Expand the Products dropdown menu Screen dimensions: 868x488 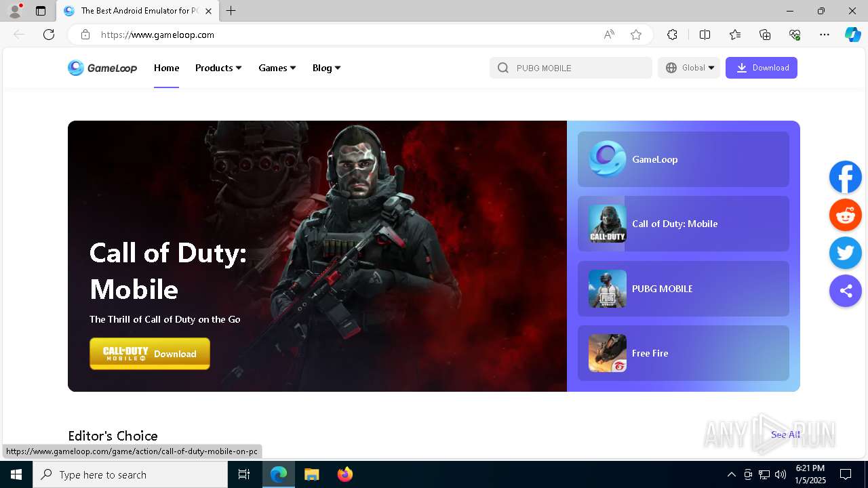[218, 68]
